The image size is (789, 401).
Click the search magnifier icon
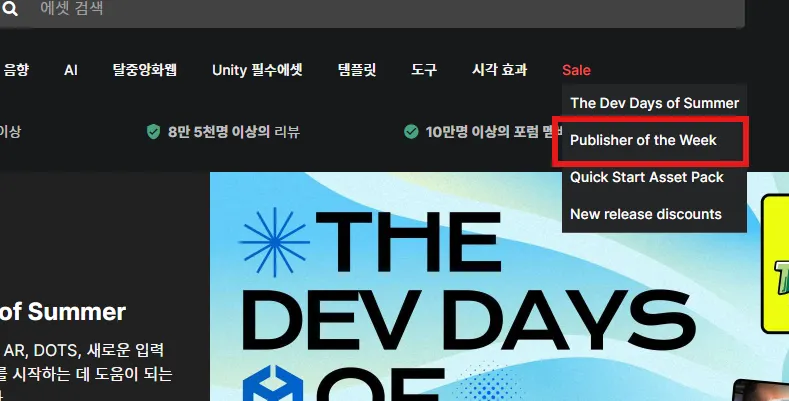coord(10,8)
